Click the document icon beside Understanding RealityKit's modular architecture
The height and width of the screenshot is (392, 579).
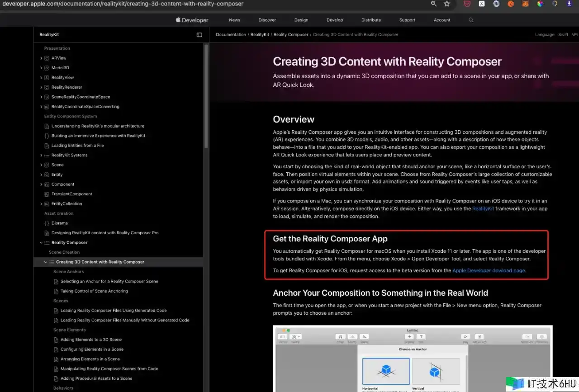point(47,126)
